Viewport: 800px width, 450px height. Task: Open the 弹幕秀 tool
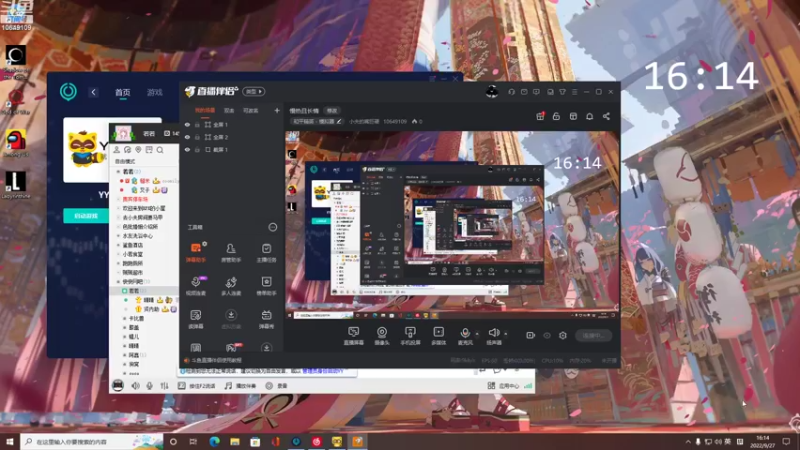(x=266, y=319)
